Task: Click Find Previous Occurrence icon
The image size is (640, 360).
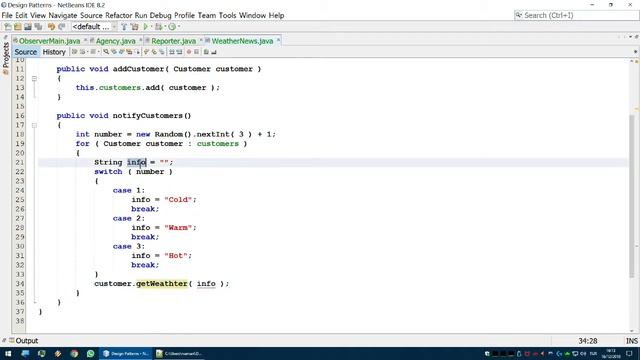Action: [113, 52]
